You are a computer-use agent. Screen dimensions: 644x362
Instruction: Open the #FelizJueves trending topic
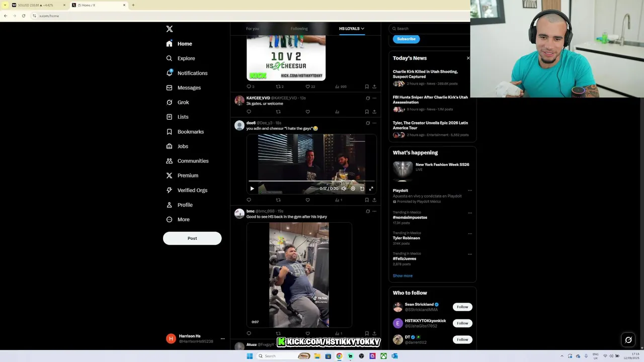(x=405, y=258)
